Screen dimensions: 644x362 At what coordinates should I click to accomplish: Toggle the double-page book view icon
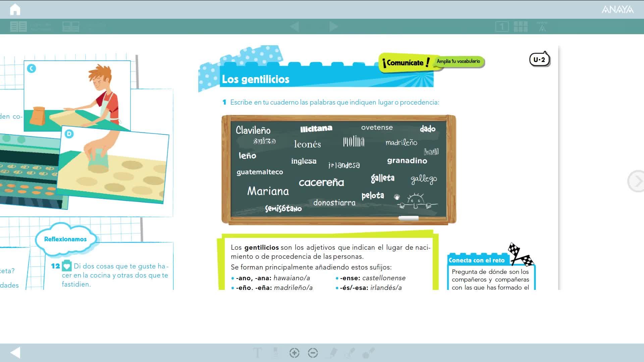pyautogui.click(x=18, y=26)
